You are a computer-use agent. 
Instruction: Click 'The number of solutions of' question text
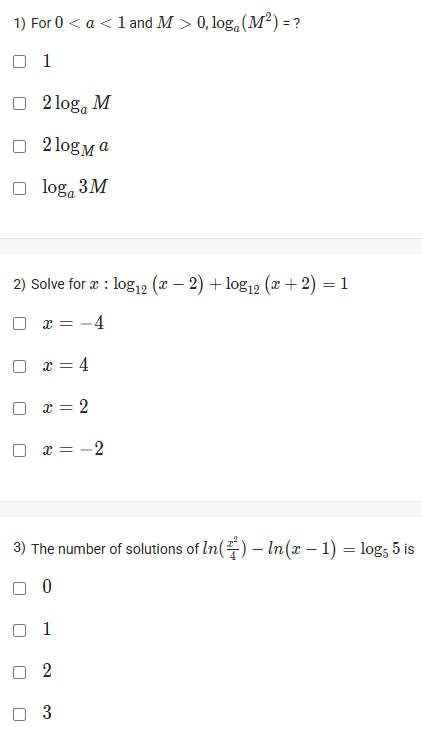pyautogui.click(x=214, y=549)
